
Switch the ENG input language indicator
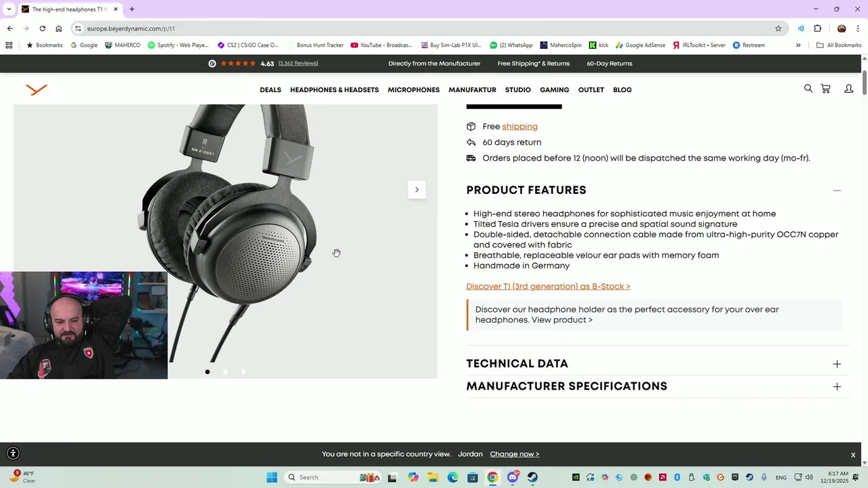[x=781, y=477]
